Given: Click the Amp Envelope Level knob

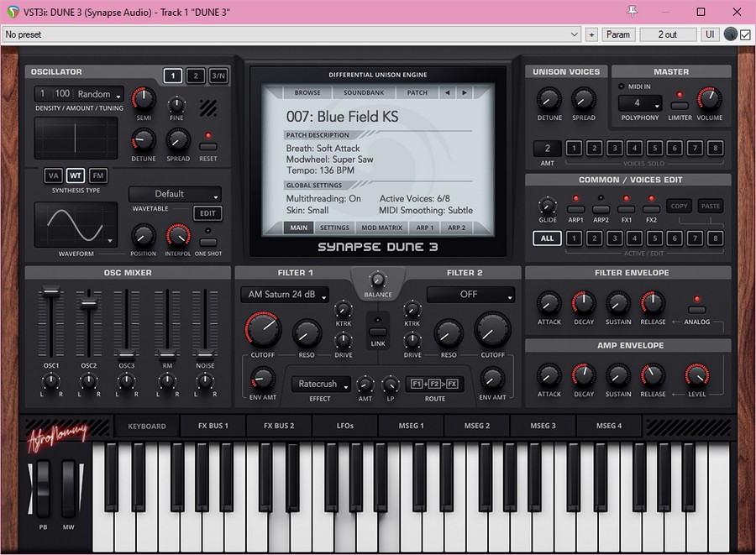Looking at the screenshot, I should point(696,375).
